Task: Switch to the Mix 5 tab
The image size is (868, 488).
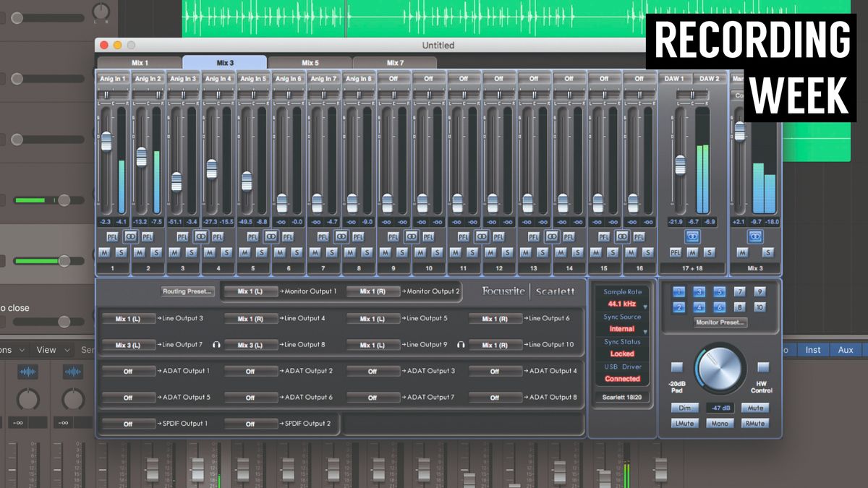Action: (x=309, y=62)
